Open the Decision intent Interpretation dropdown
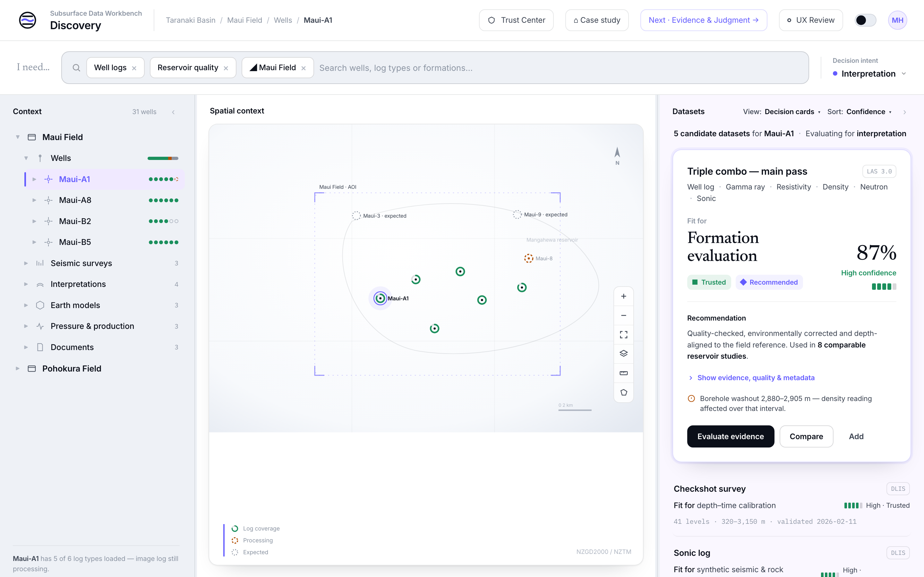 [869, 74]
